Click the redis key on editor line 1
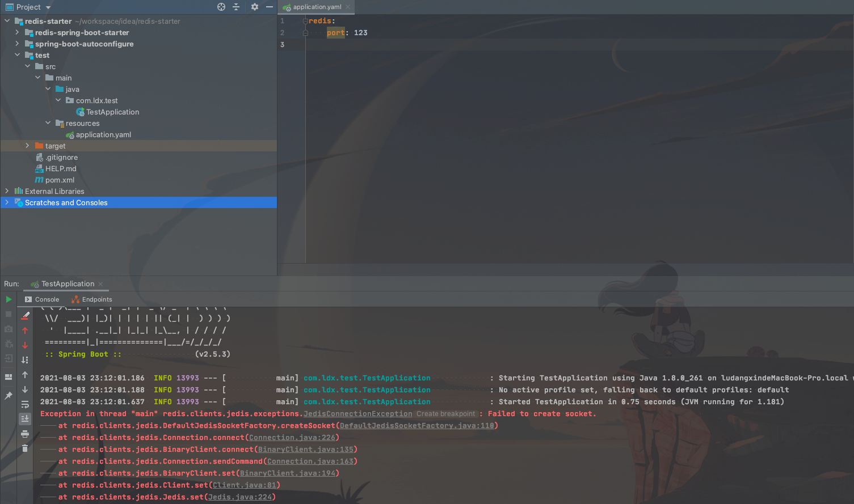 320,21
